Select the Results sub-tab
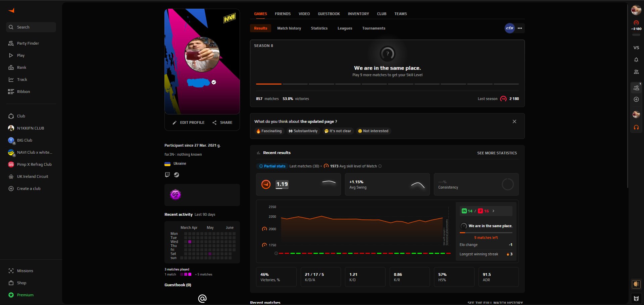Screen dimensions: 644x305 [x=260, y=28]
